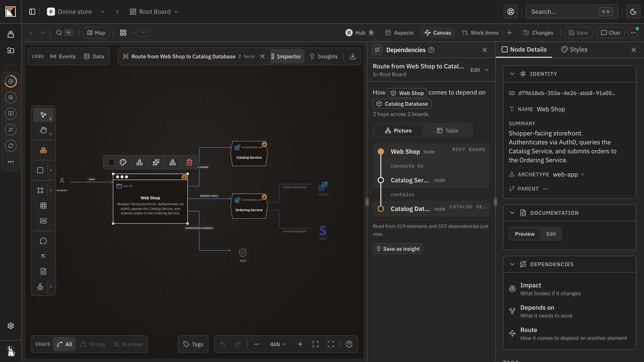Open the zoom level 46% dropdown

(278, 344)
